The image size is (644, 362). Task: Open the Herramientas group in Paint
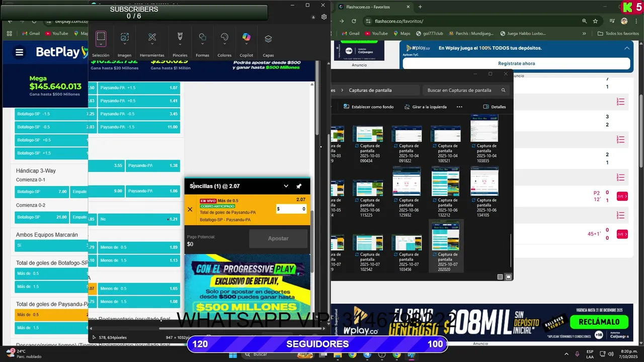point(152,44)
